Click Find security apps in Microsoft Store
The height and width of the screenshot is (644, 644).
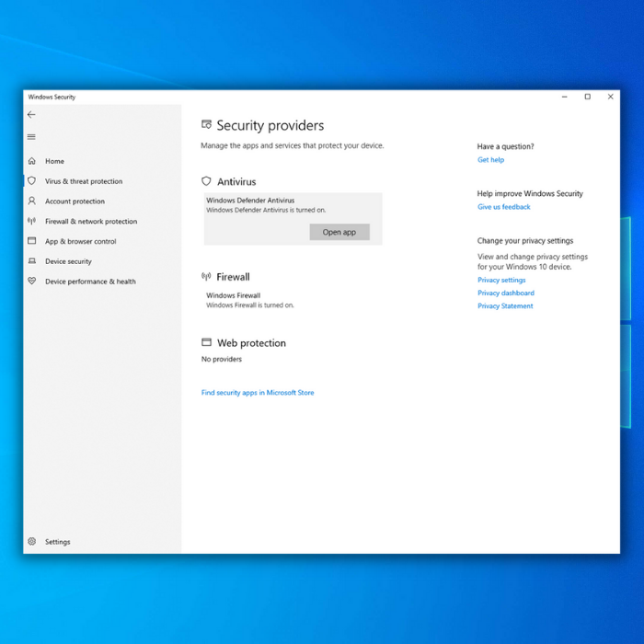(258, 393)
